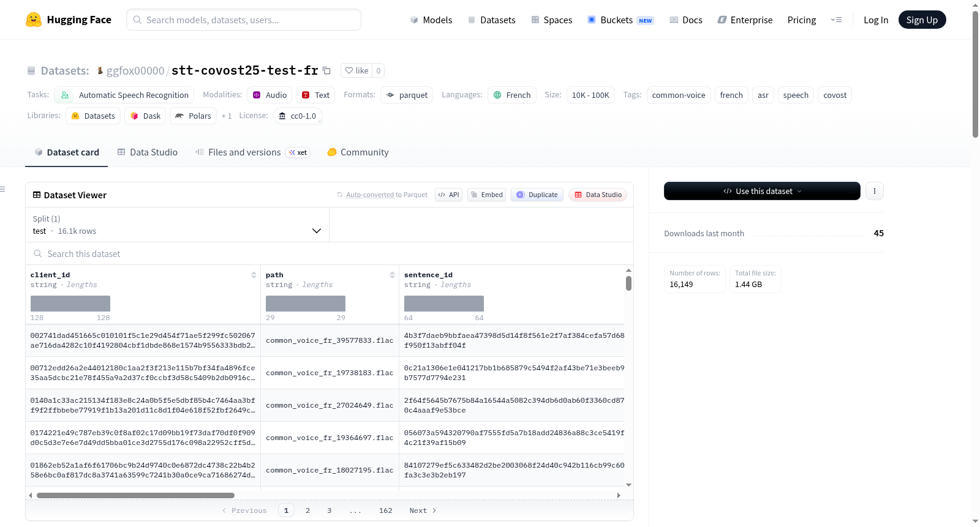Screen dimensions: 980x527
Task: Select the 10K - 100K size tag
Action: click(590, 95)
